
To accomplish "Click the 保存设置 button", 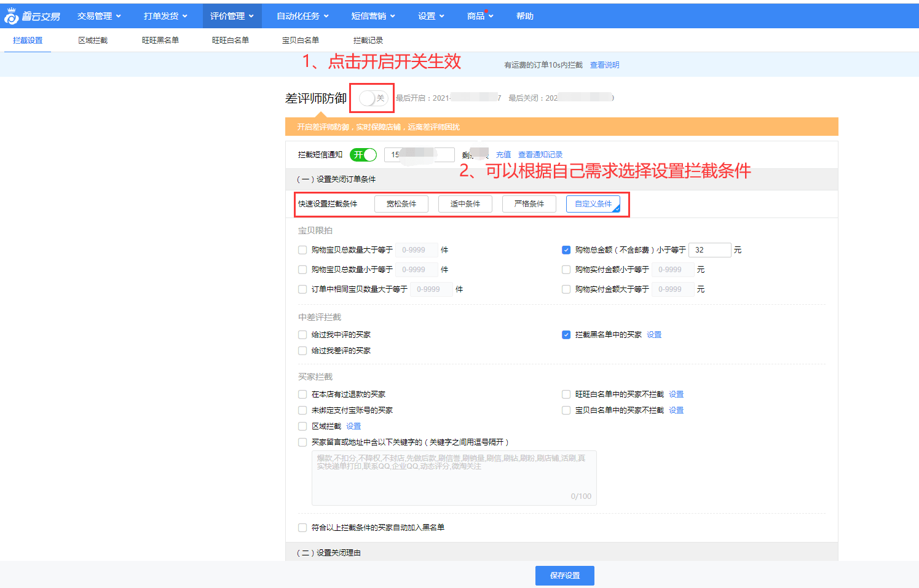I will [565, 576].
